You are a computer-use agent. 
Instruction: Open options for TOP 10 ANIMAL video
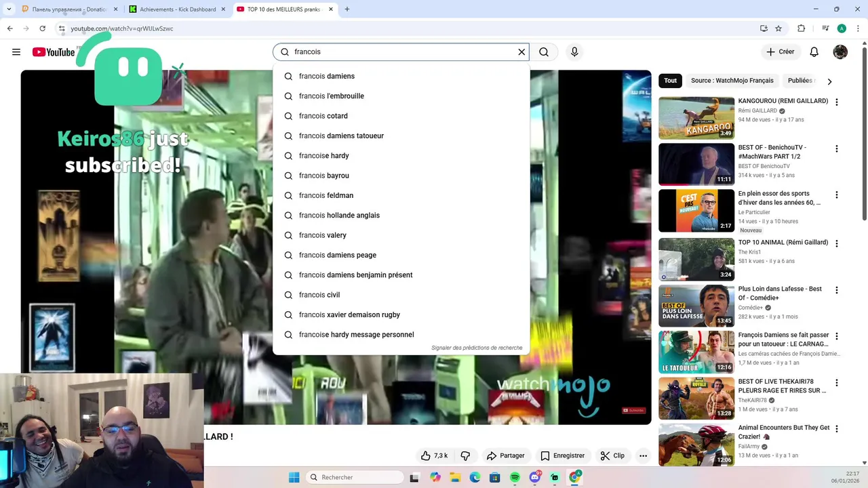click(x=836, y=243)
